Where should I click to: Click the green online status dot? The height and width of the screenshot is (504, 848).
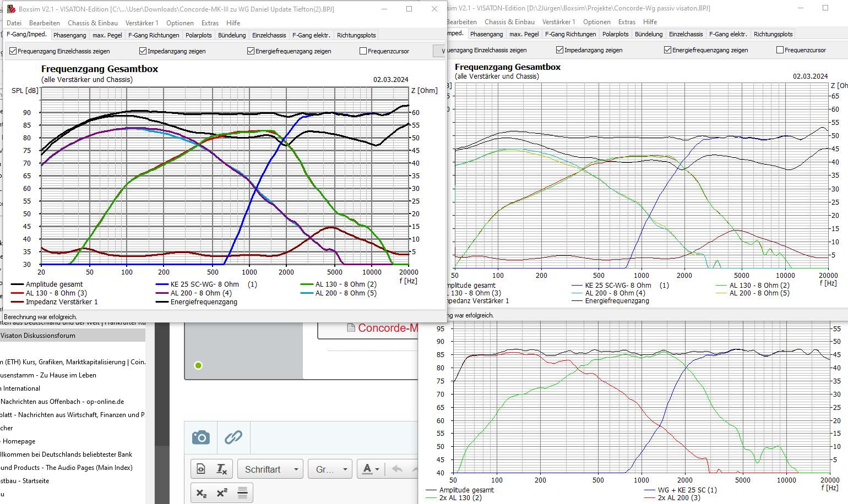(198, 365)
